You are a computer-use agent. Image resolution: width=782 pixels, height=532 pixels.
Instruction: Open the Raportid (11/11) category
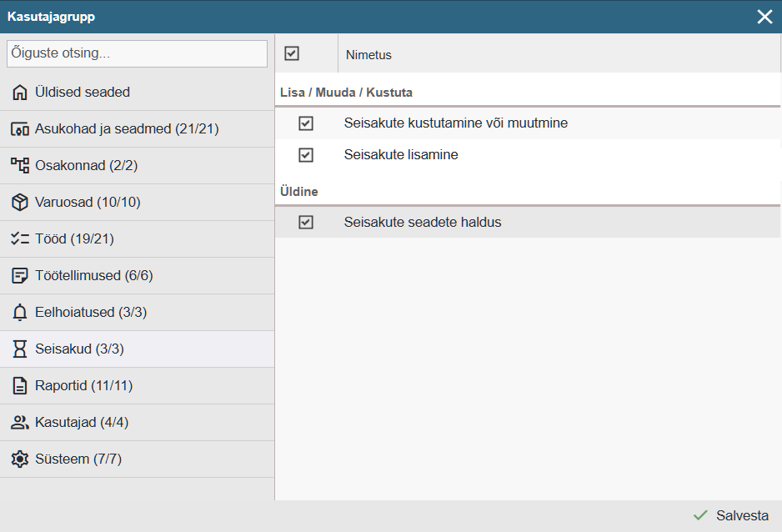(x=83, y=386)
